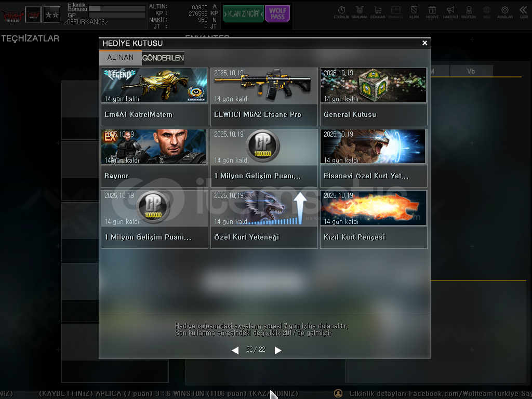Click the APLICA versus WINSTON score ticker
This screenshot has height=399, width=532.
click(169, 394)
